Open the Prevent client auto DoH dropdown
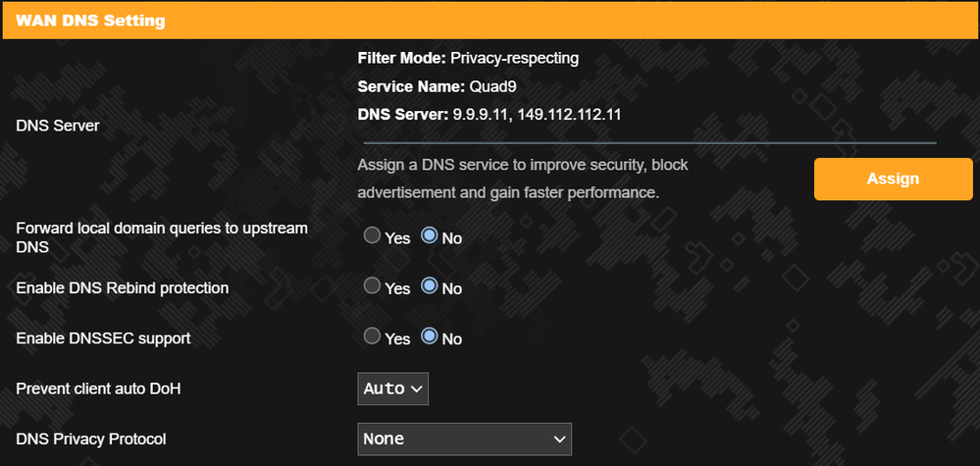The height and width of the screenshot is (466, 980). pos(392,388)
